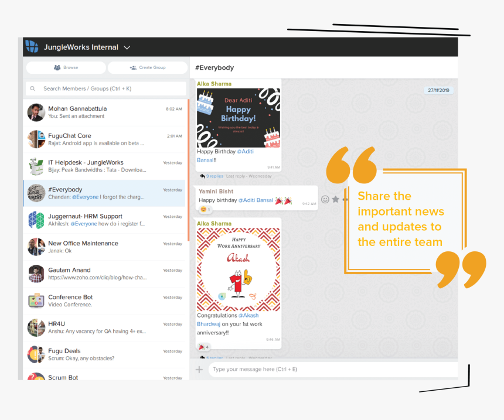Click the Create Group button
The height and width of the screenshot is (420, 504).
[148, 67]
